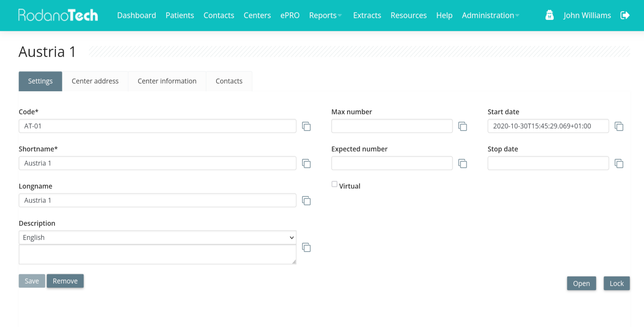This screenshot has width=644, height=327.
Task: Go to Patients in the navigation bar
Action: point(179,15)
